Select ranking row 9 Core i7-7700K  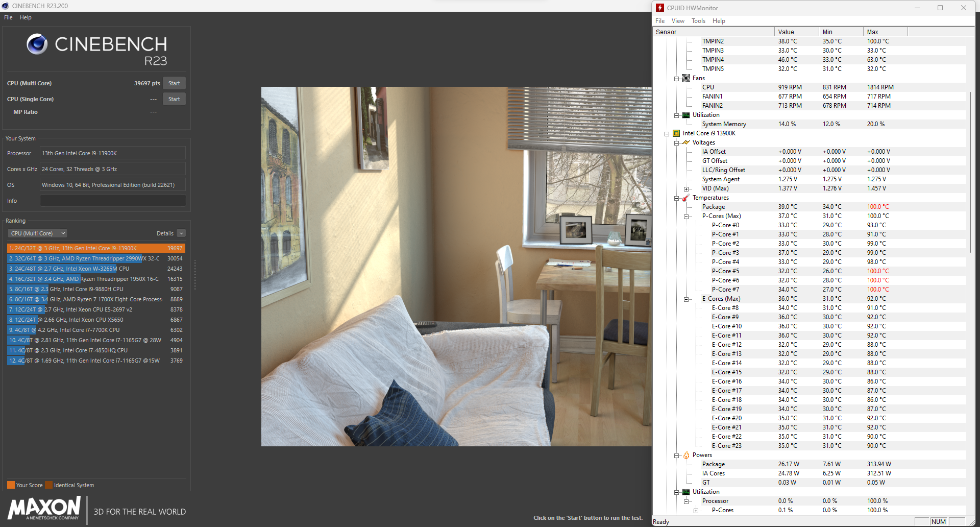(x=96, y=330)
